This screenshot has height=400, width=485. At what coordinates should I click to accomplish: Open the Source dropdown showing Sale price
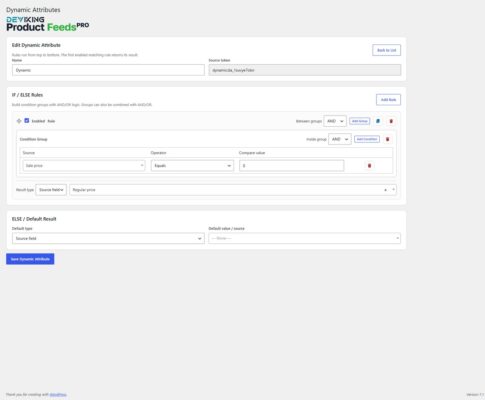click(84, 166)
